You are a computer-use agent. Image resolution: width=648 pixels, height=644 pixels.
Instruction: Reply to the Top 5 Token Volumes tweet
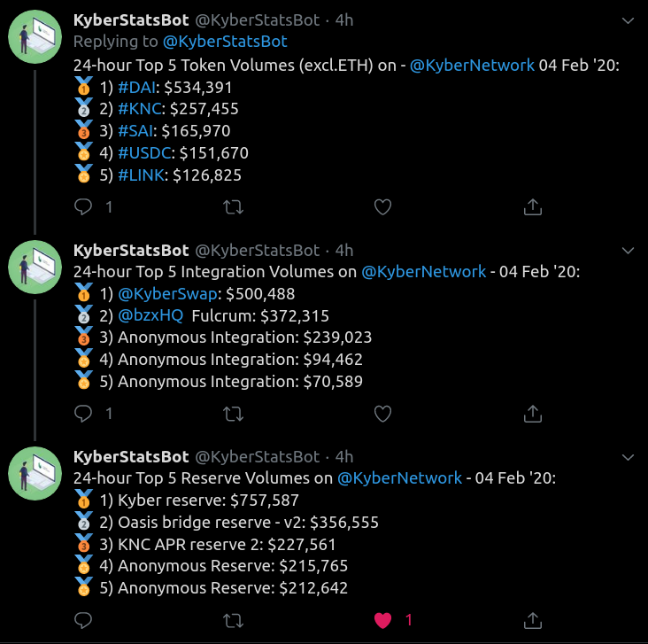(x=84, y=206)
